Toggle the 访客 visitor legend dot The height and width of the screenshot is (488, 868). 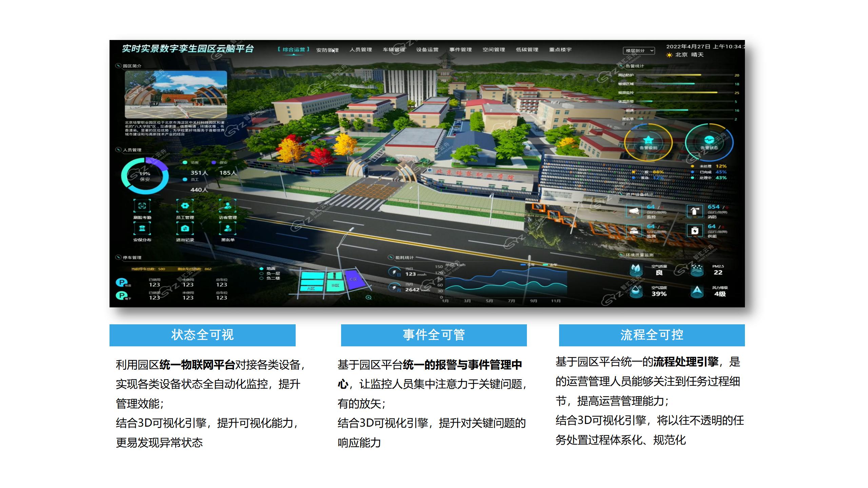(x=184, y=162)
